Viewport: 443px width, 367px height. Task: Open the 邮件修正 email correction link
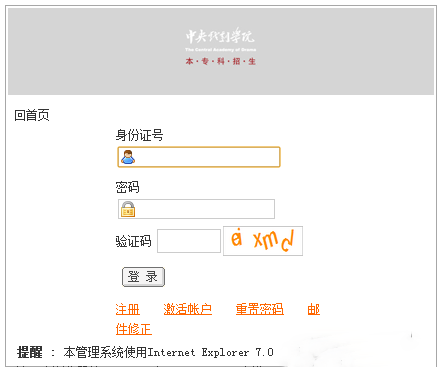click(x=133, y=329)
